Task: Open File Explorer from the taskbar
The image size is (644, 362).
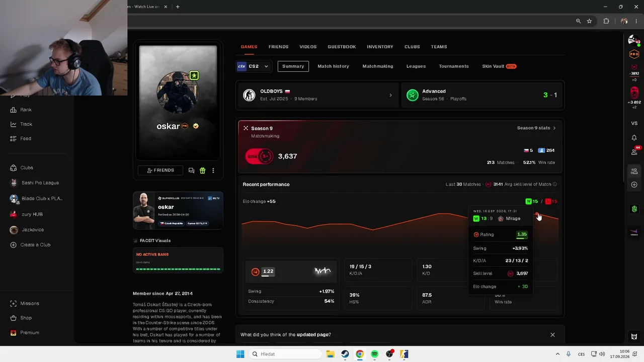Action: [330, 354]
